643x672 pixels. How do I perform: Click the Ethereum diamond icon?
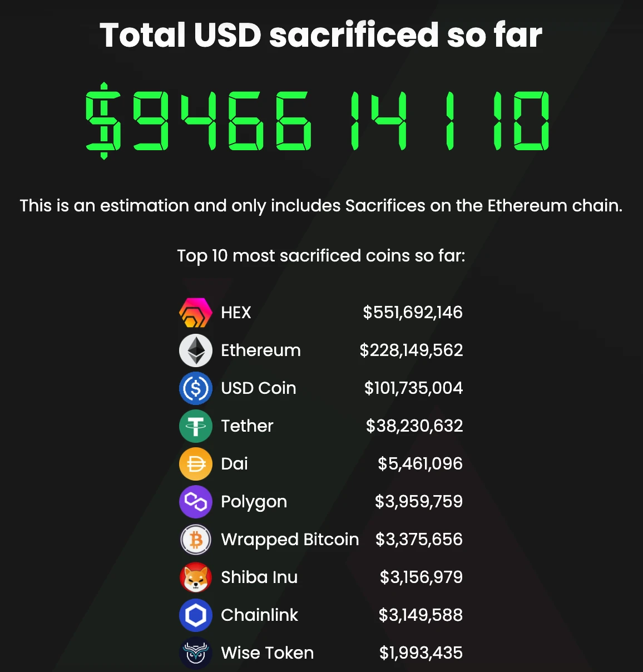point(196,350)
